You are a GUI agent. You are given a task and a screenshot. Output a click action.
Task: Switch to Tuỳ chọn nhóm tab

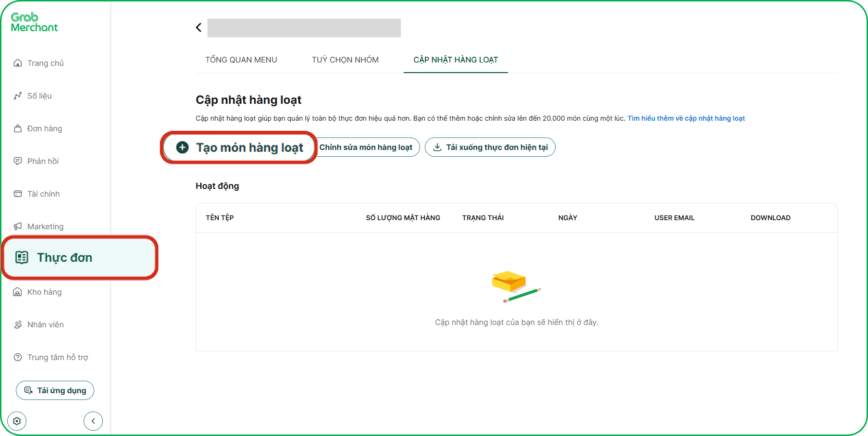345,60
